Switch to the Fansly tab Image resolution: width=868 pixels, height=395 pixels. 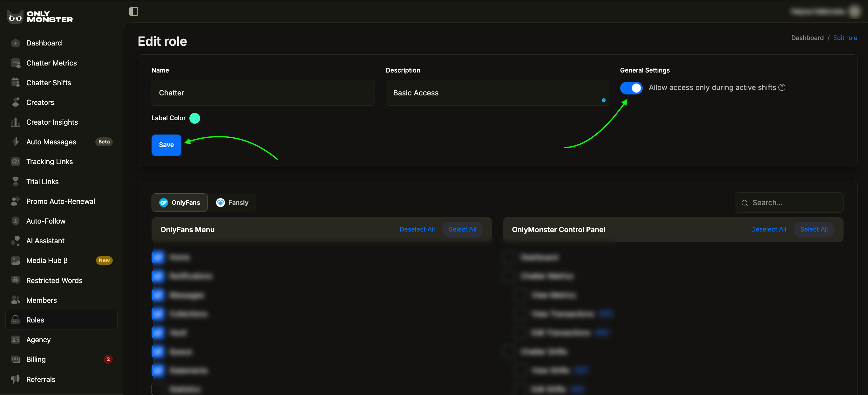232,202
